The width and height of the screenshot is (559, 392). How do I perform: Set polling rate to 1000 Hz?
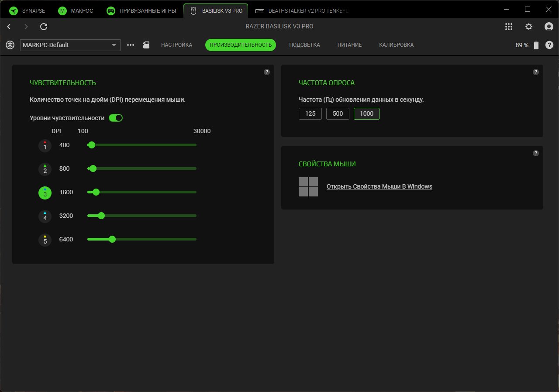tap(366, 113)
